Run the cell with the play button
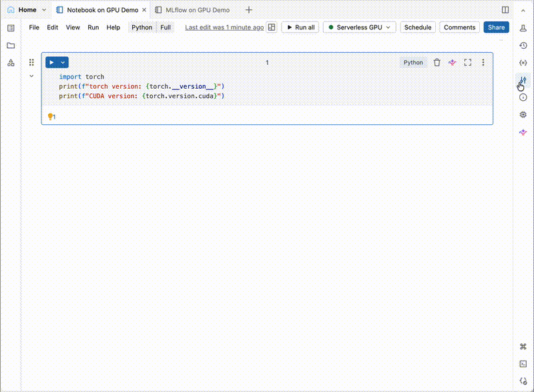The height and width of the screenshot is (392, 534). 51,62
